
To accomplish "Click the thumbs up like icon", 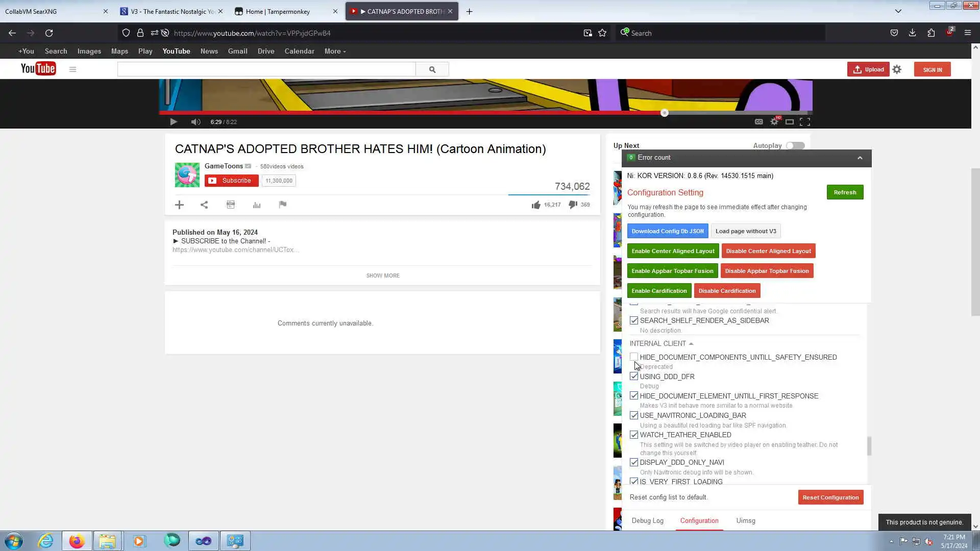I will click(x=535, y=205).
